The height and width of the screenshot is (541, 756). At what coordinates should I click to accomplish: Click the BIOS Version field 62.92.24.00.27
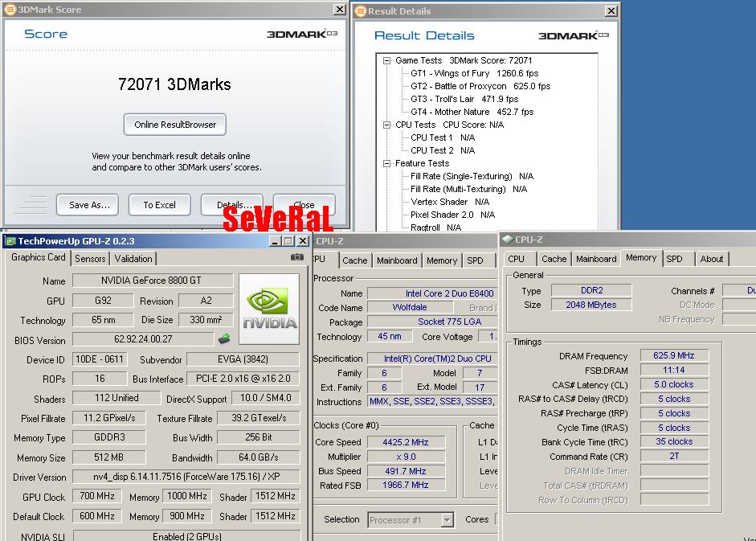[x=143, y=338]
